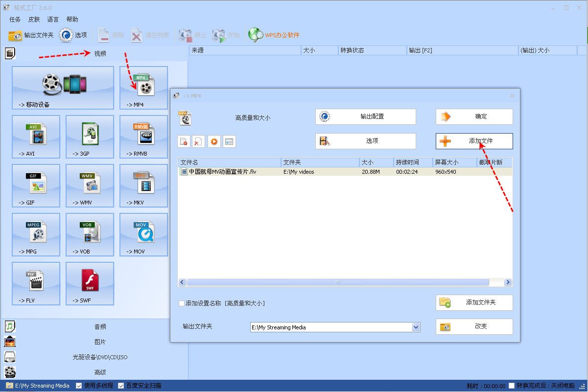
Task: Open the 皮肤 menu
Action: (x=34, y=20)
